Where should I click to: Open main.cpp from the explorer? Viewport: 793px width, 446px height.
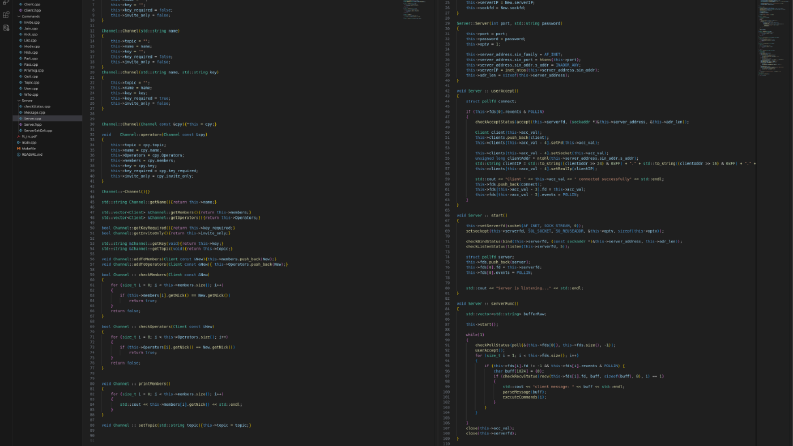(x=29, y=143)
